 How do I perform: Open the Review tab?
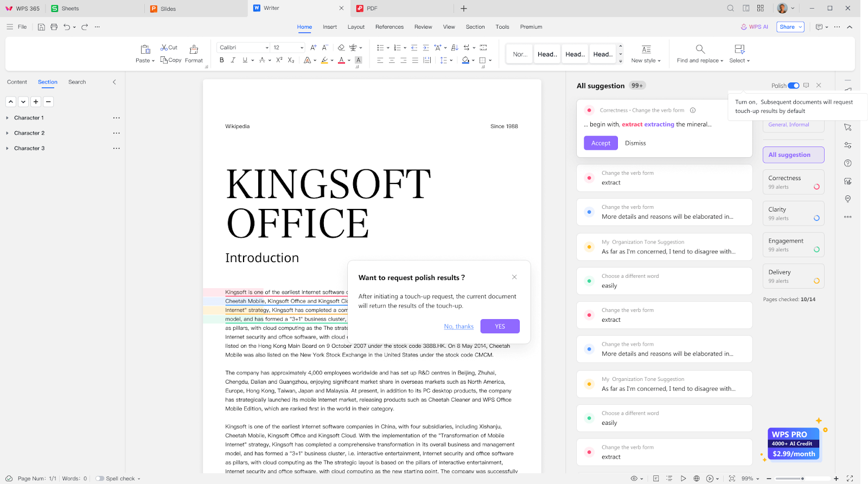click(423, 27)
